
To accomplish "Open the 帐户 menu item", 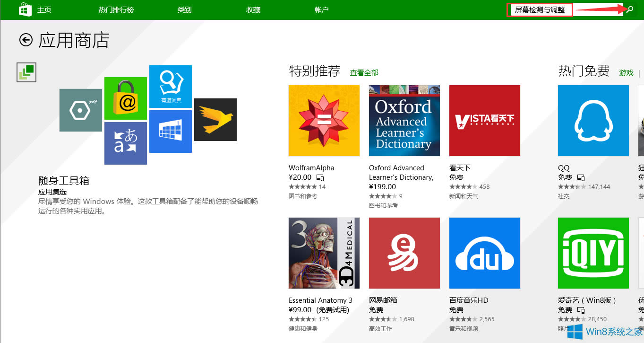I will click(321, 9).
